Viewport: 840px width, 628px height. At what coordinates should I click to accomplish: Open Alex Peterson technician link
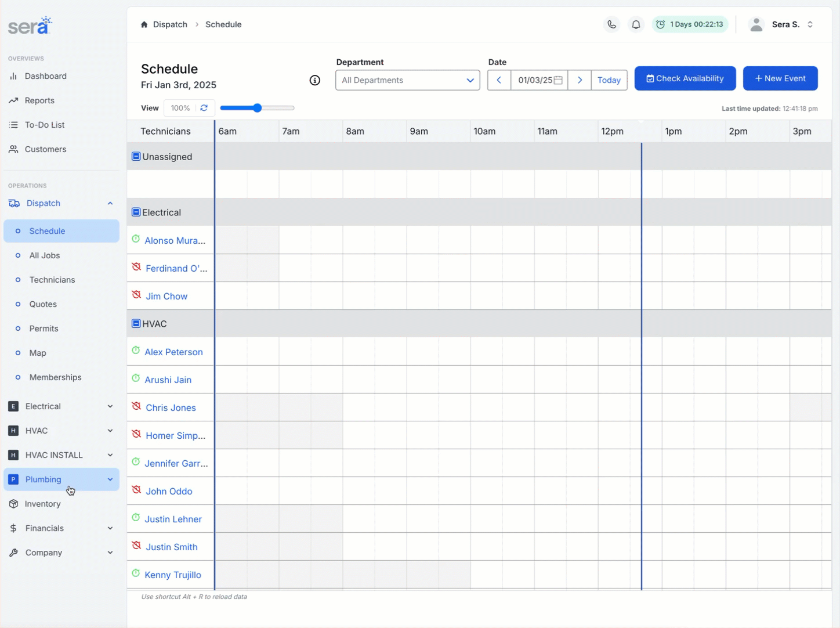[x=174, y=352]
